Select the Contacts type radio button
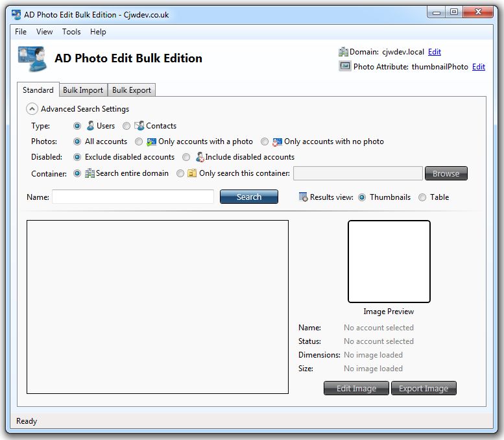Screen dimensions: 504x440 [126, 126]
